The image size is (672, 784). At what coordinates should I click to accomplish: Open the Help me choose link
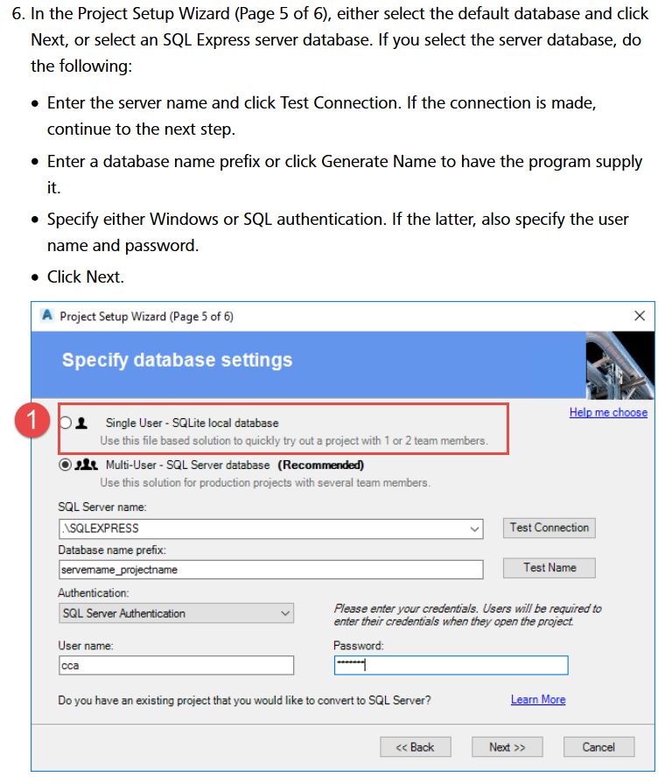[608, 411]
